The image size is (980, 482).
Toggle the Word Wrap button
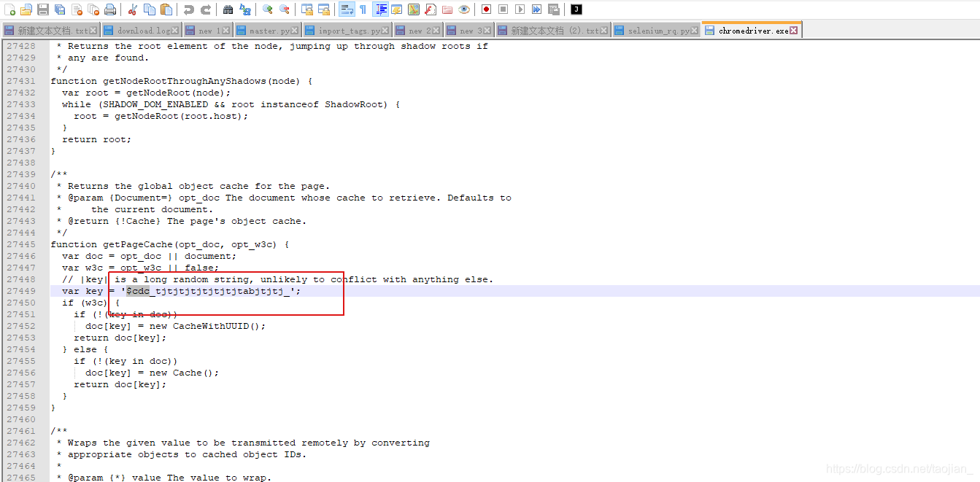(347, 9)
